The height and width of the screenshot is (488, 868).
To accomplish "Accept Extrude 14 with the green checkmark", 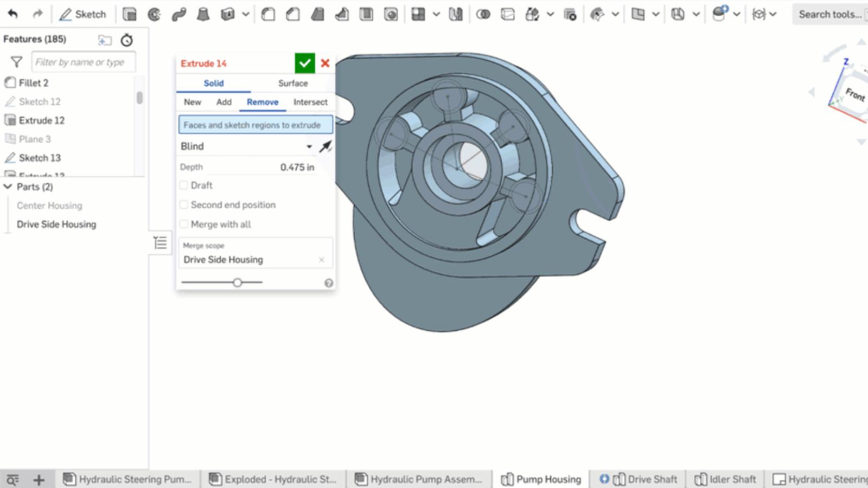I will point(304,63).
